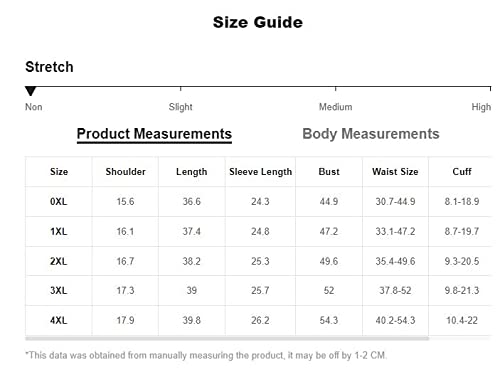Screen dimensions: 500x382
Task: Select the 0XL size row label
Action: click(59, 202)
